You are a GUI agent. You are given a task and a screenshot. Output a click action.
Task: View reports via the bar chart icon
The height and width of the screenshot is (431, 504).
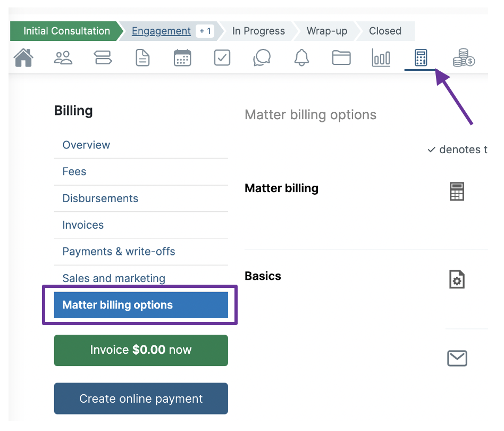(x=381, y=57)
